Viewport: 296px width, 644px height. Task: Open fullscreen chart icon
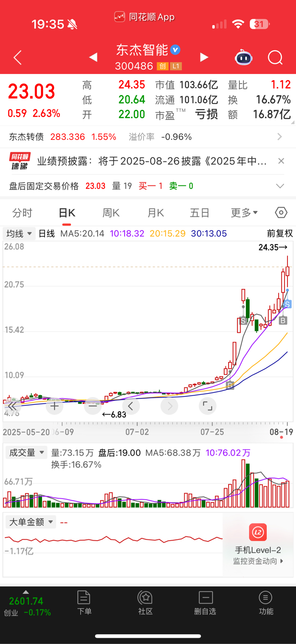207,406
